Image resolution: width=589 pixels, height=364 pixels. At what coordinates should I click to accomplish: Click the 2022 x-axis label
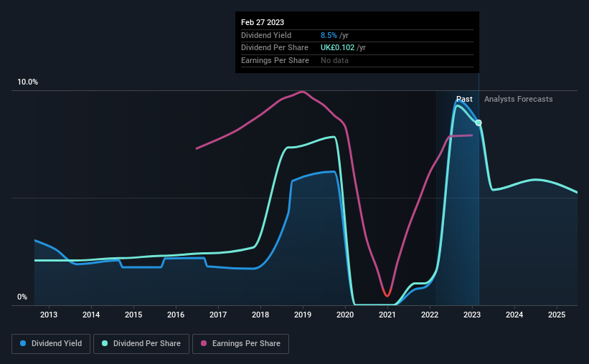tap(430, 315)
